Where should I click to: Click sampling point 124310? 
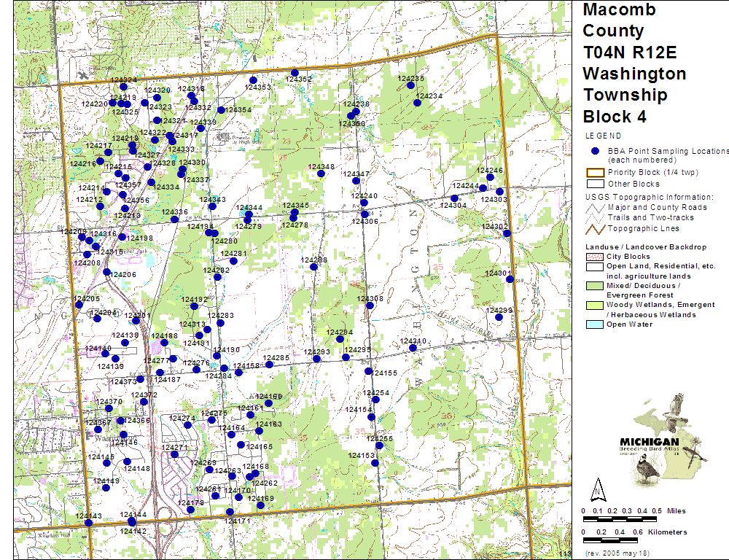(x=413, y=349)
